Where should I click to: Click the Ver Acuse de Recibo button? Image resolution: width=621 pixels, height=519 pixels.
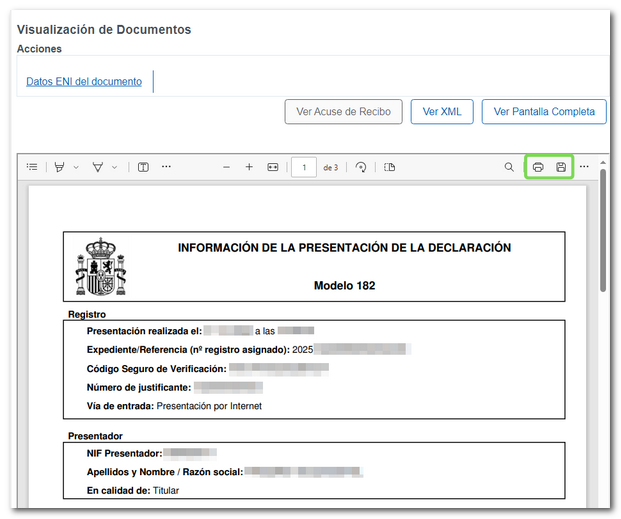(343, 112)
